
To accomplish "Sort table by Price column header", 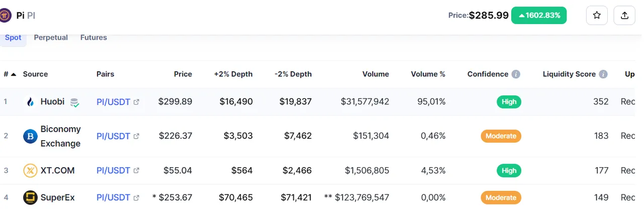I will (x=183, y=74).
